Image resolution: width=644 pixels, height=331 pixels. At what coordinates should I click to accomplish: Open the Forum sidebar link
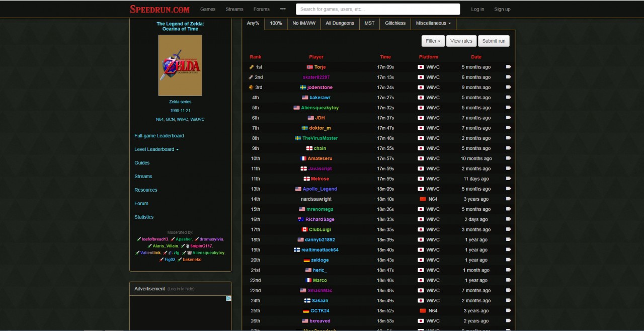[x=141, y=204]
